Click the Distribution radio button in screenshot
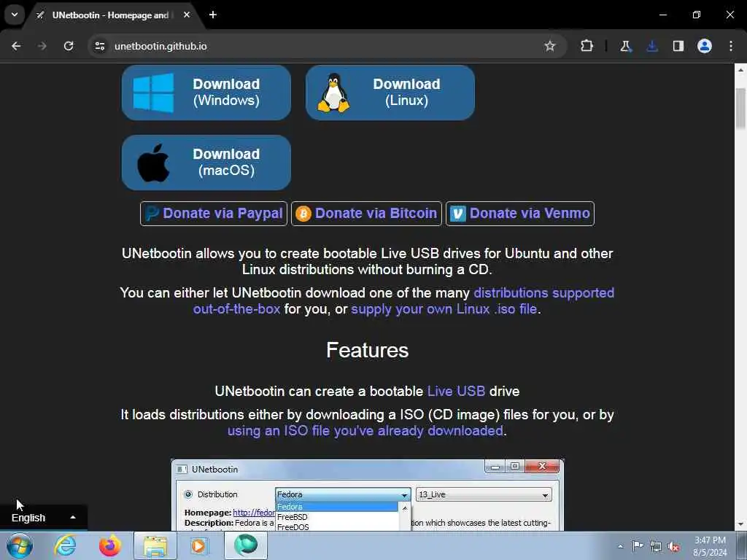The width and height of the screenshot is (747, 560). pos(188,494)
